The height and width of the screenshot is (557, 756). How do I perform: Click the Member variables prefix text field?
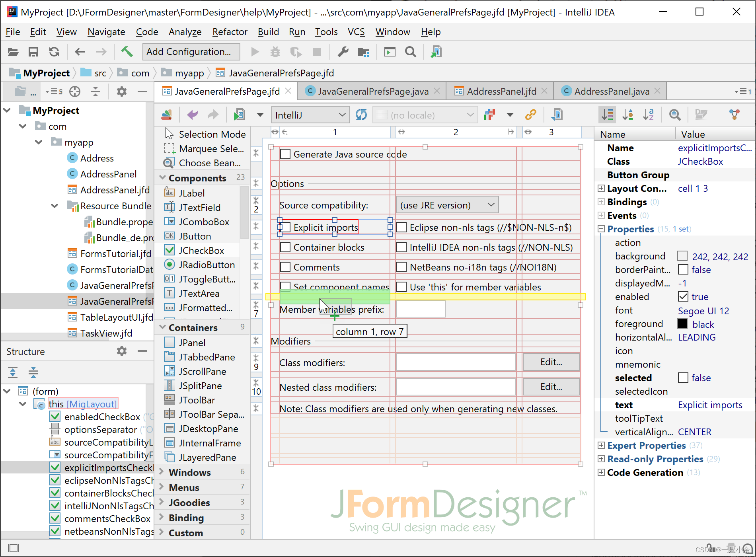coord(421,309)
